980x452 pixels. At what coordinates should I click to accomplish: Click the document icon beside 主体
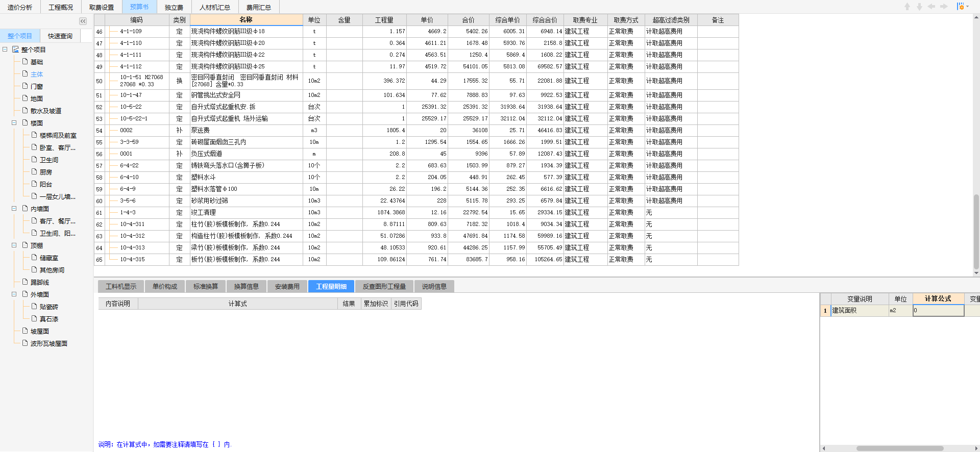pyautogui.click(x=24, y=74)
